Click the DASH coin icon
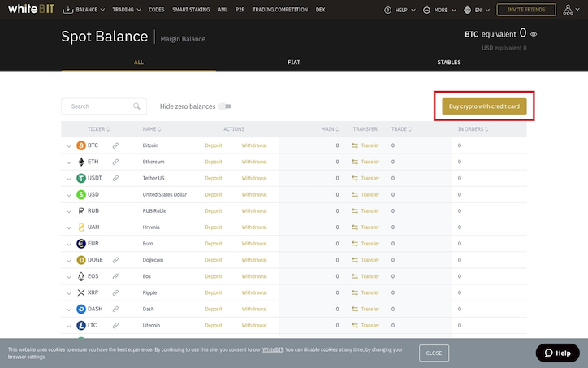Viewport: 588px width, 368px height. tap(81, 309)
